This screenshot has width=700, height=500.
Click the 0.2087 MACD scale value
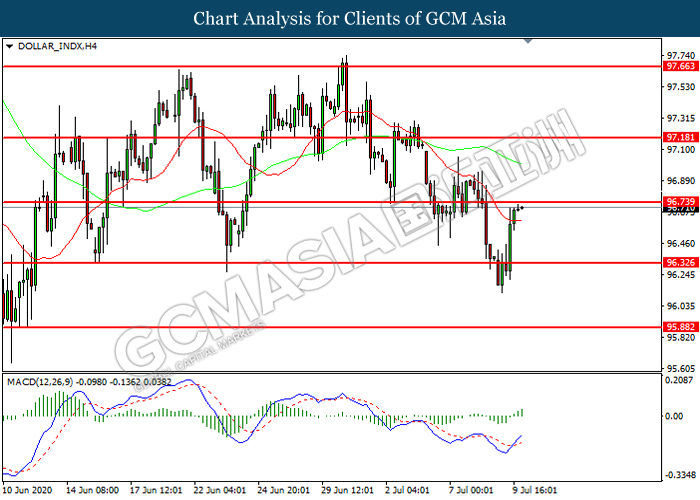tap(679, 380)
